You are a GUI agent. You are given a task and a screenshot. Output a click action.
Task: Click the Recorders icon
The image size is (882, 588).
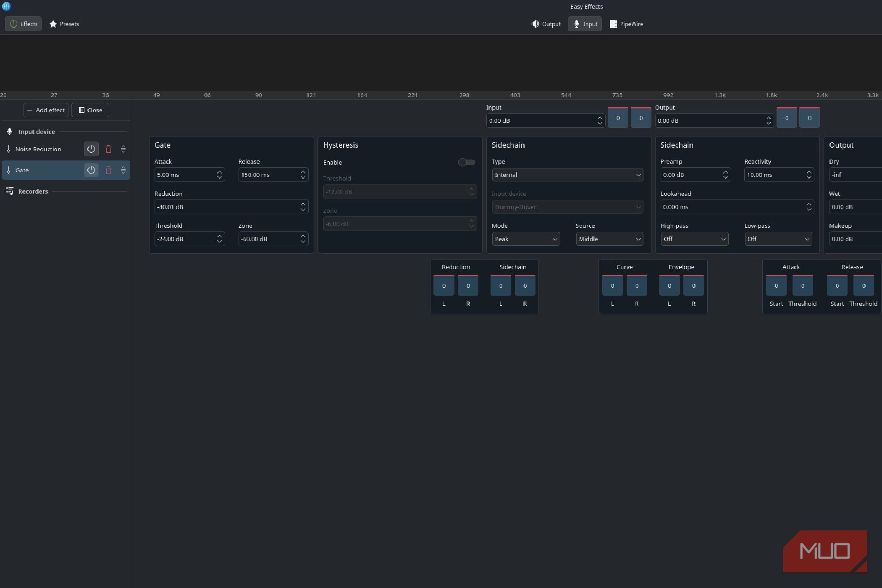point(10,192)
